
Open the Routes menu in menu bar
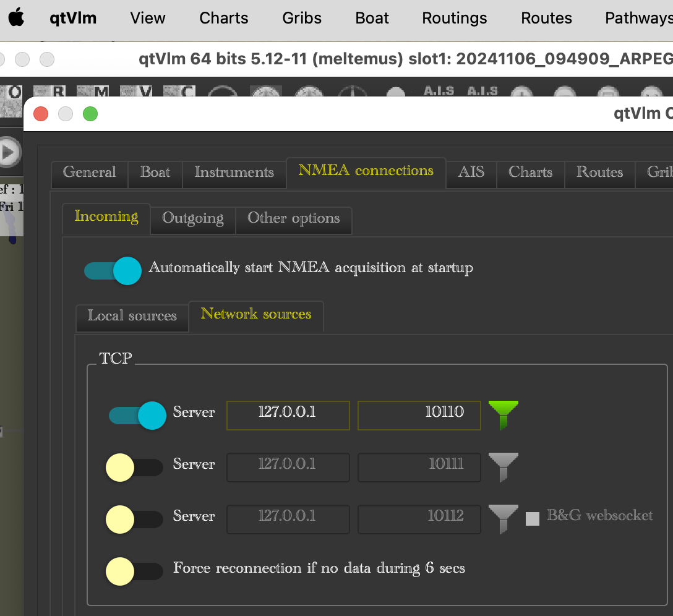[546, 18]
